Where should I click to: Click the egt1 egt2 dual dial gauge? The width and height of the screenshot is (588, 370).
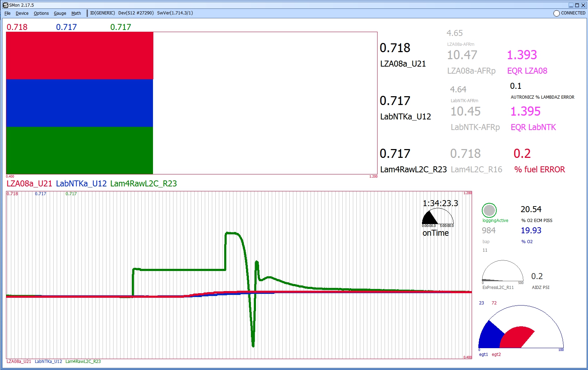[521, 328]
